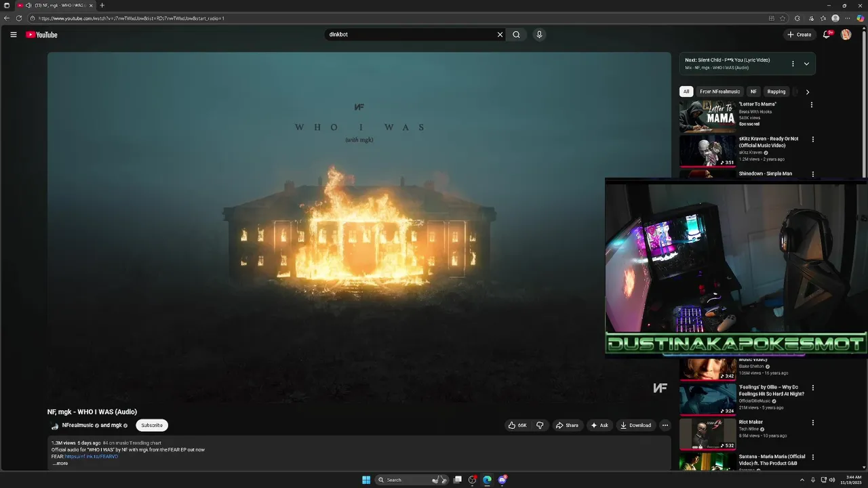The width and height of the screenshot is (868, 488).
Task: Show hidden system tray icons
Action: coord(802,480)
